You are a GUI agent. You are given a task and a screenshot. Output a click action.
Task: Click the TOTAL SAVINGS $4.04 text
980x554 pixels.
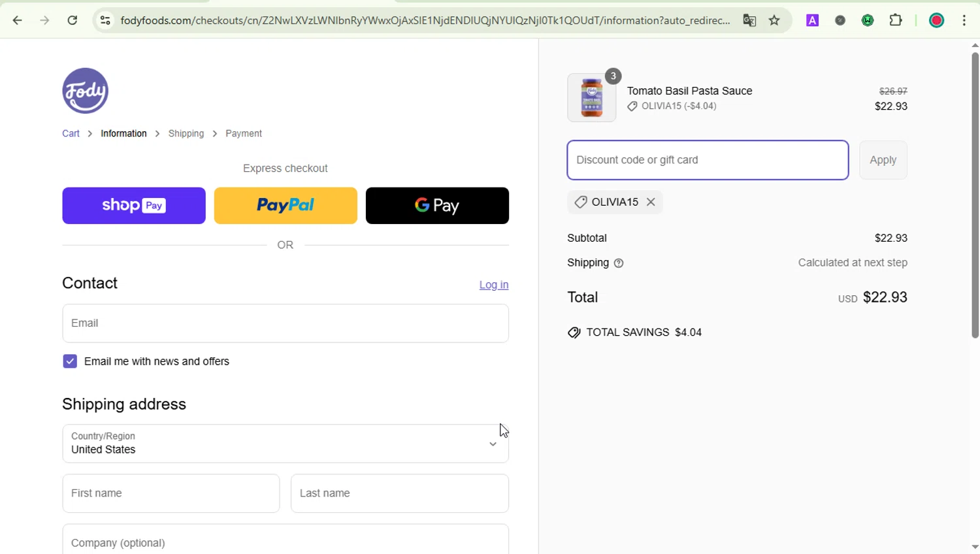[x=644, y=333]
